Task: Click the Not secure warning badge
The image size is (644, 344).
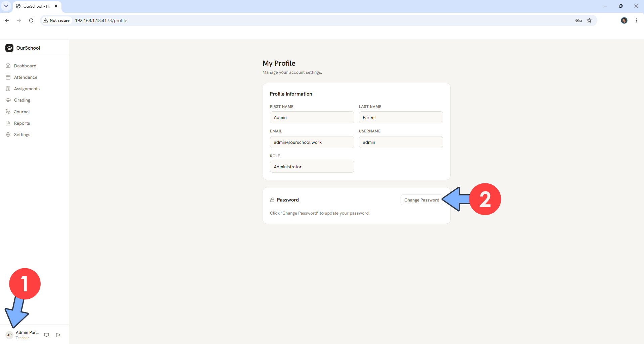Action: (x=56, y=20)
